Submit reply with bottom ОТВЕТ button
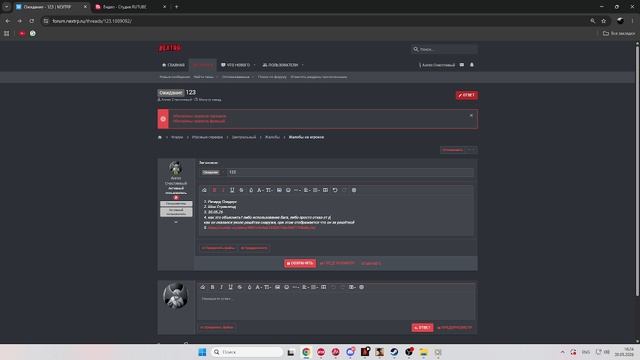 pos(422,327)
